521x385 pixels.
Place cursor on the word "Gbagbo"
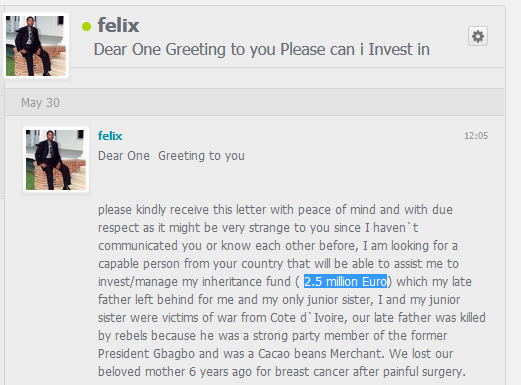tap(174, 354)
